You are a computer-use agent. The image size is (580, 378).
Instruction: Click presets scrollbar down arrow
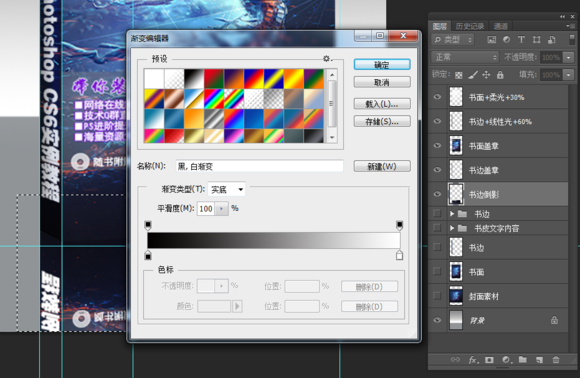pos(332,138)
